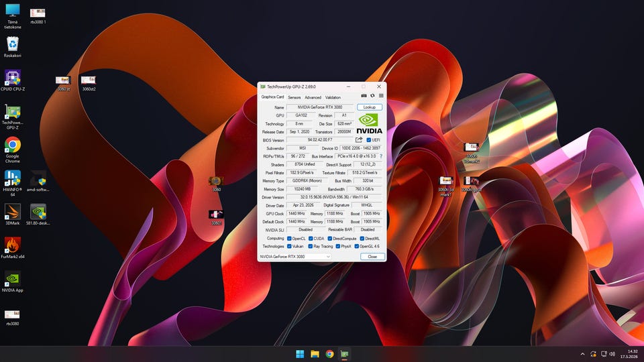Click the Close button in GPU-Z
Viewport: 644px width, 362px height.
tap(372, 257)
